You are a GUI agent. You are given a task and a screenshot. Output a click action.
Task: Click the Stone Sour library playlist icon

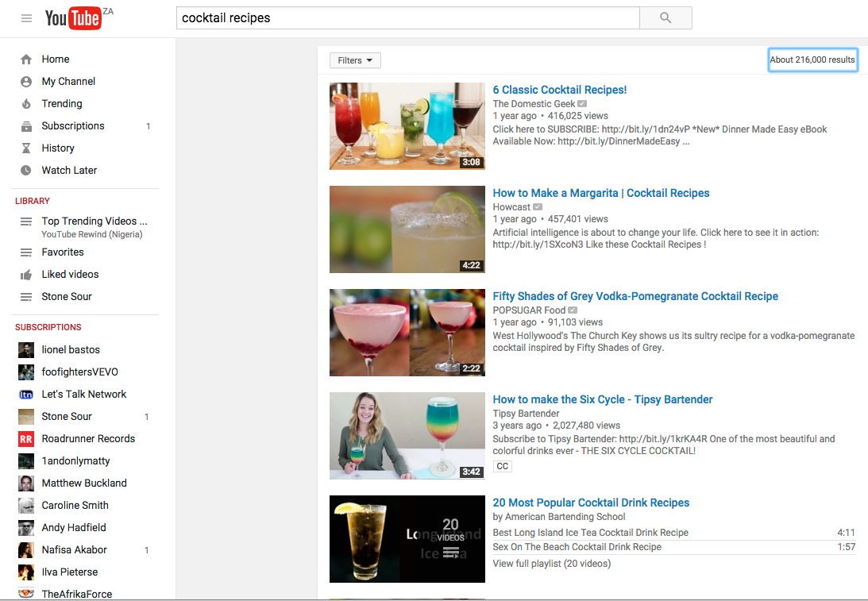click(26, 297)
